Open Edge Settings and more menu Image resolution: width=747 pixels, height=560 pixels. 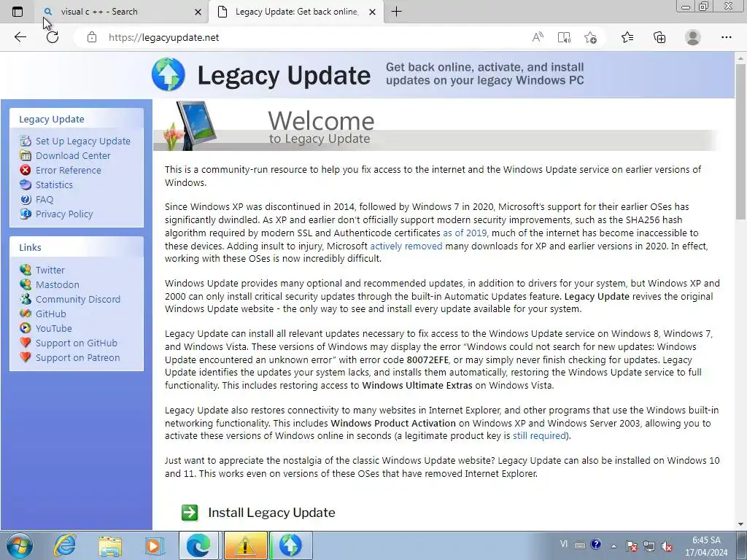pyautogui.click(x=726, y=37)
